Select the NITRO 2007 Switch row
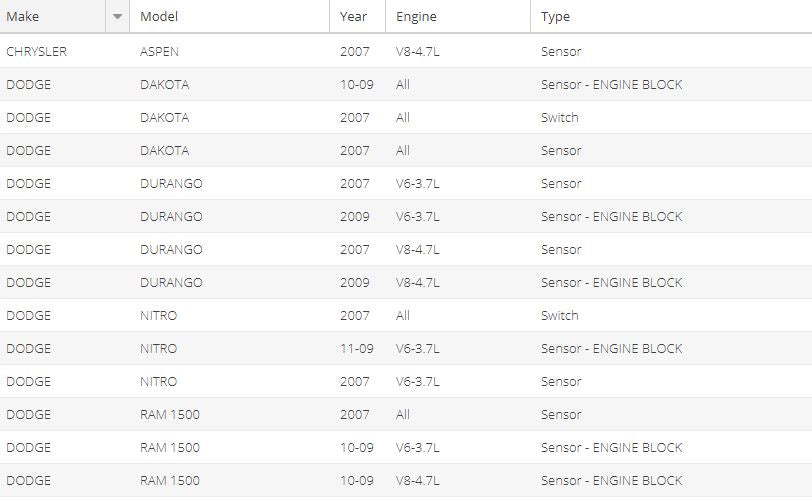The image size is (812, 501). [406, 316]
